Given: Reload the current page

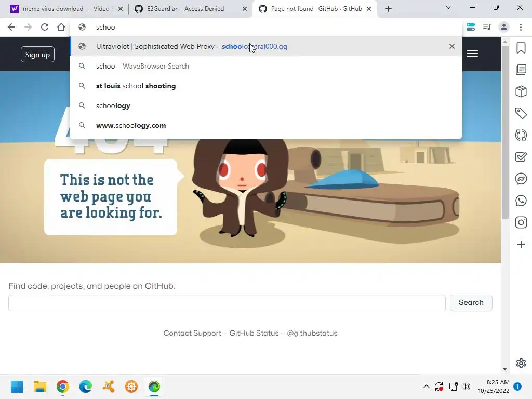Looking at the screenshot, I should pyautogui.click(x=45, y=27).
